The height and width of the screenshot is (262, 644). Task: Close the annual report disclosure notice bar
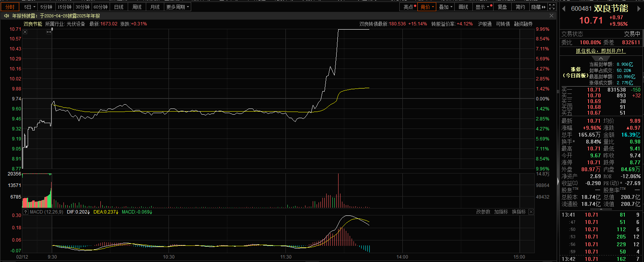(551, 16)
